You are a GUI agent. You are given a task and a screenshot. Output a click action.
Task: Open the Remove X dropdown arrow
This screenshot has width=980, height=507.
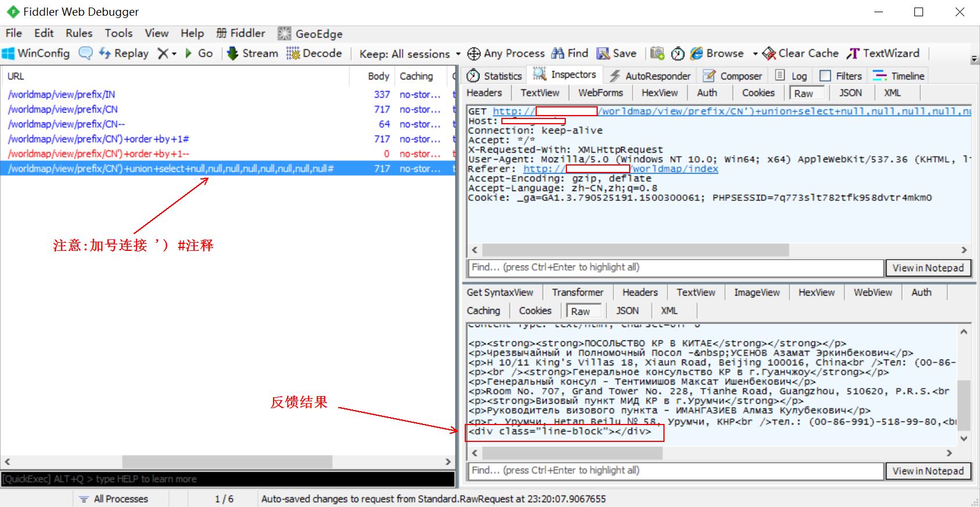pyautogui.click(x=174, y=54)
